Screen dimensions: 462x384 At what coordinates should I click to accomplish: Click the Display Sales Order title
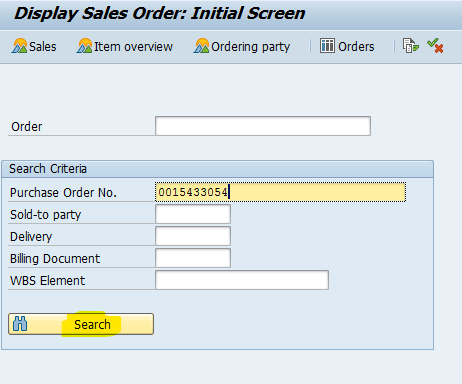(x=160, y=13)
